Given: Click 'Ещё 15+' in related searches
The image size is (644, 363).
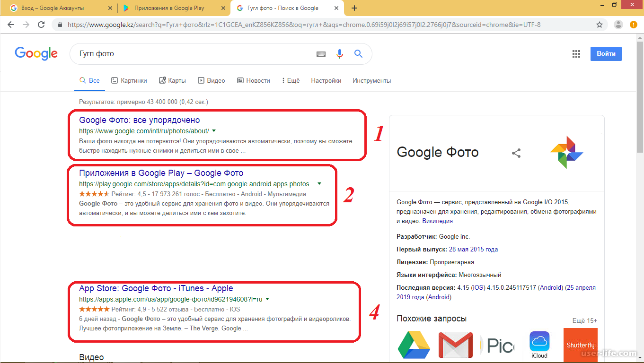Looking at the screenshot, I should coord(585,320).
